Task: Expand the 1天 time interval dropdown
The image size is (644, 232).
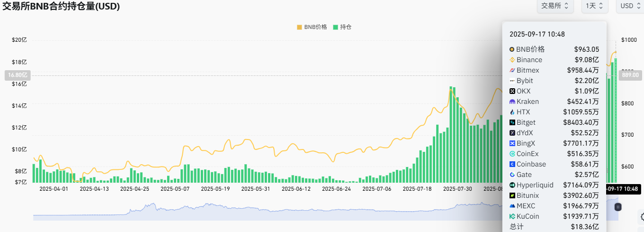Action: pos(594,6)
